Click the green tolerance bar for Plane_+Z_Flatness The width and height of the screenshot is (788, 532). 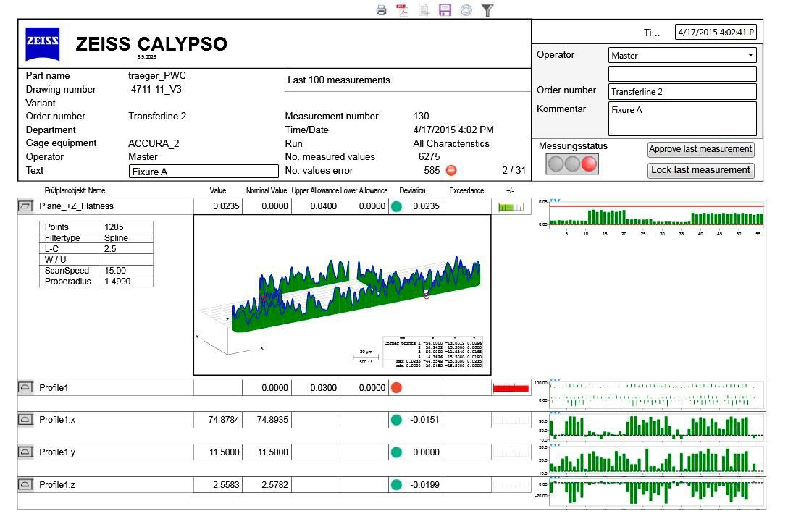pos(511,206)
